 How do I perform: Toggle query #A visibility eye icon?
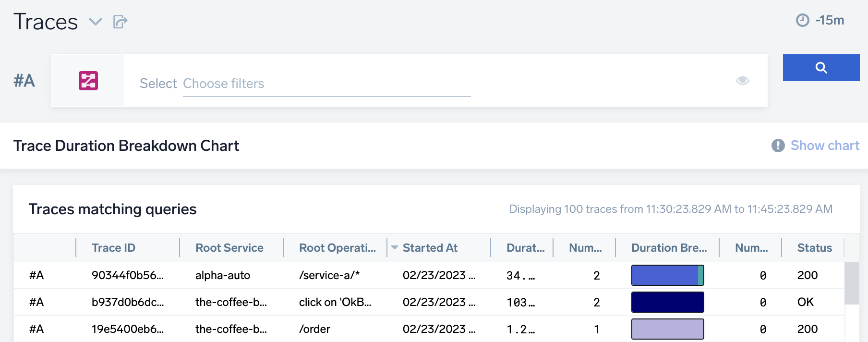point(742,81)
